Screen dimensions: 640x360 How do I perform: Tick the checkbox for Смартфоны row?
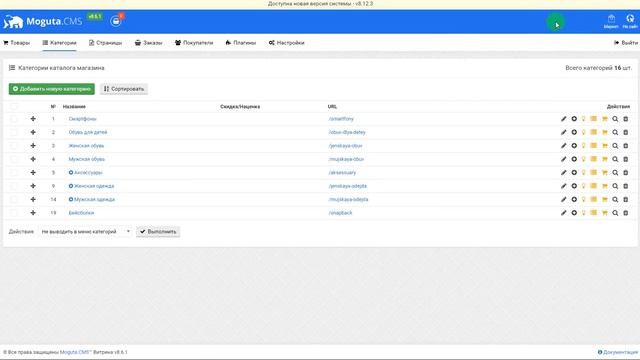coord(14,119)
